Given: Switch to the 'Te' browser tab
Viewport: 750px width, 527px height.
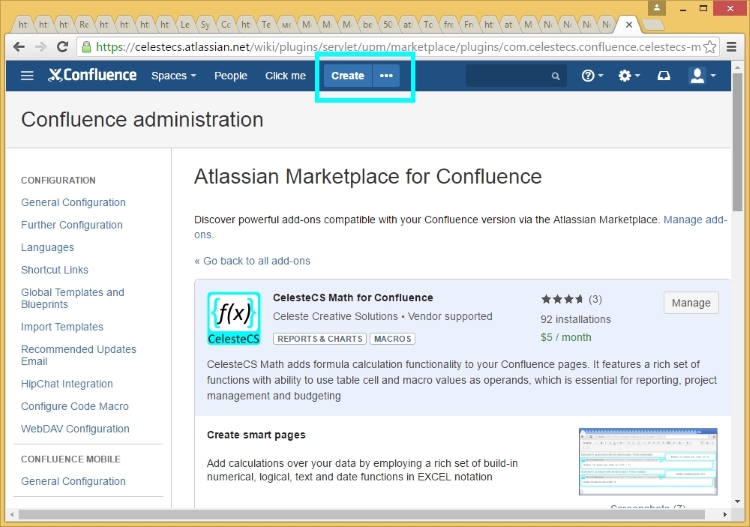Looking at the screenshot, I should [x=266, y=24].
